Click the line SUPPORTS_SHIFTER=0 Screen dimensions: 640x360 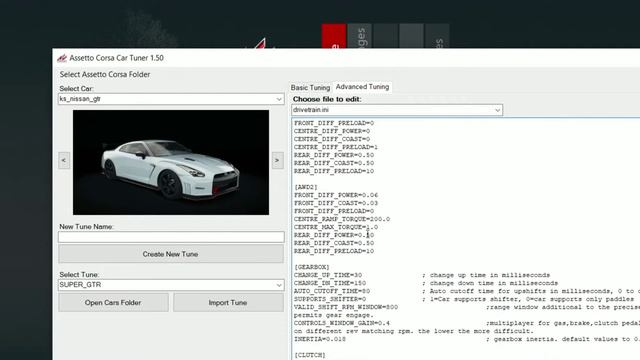(x=330, y=299)
